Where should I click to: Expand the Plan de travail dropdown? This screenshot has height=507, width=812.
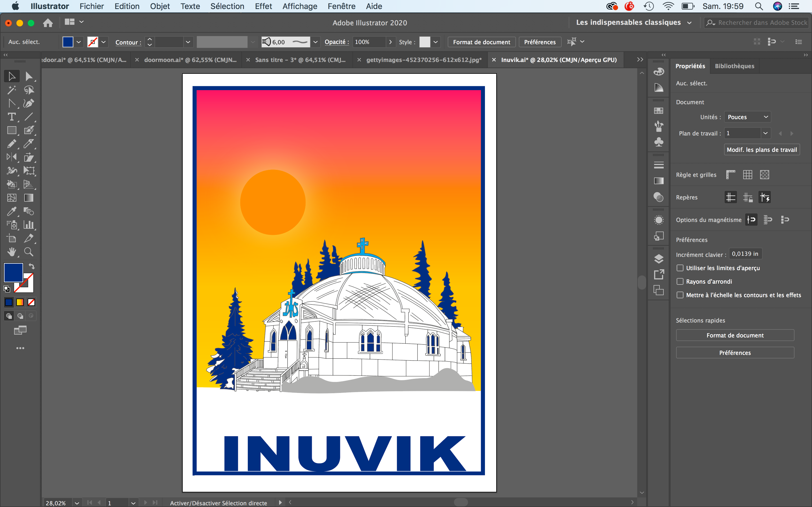(x=765, y=133)
